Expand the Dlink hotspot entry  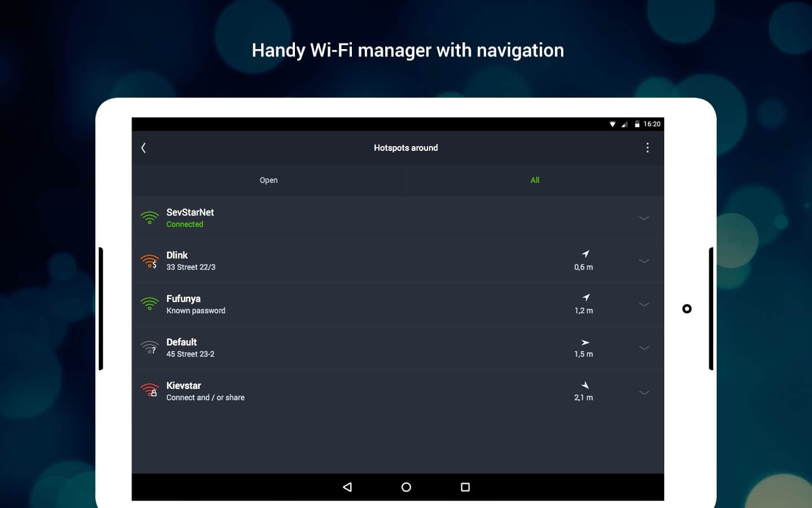pyautogui.click(x=644, y=261)
